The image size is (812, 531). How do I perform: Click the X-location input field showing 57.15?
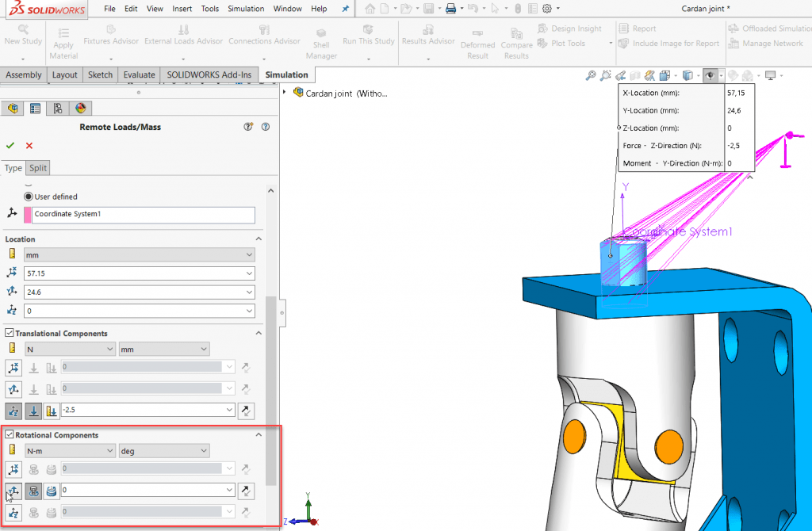click(140, 273)
